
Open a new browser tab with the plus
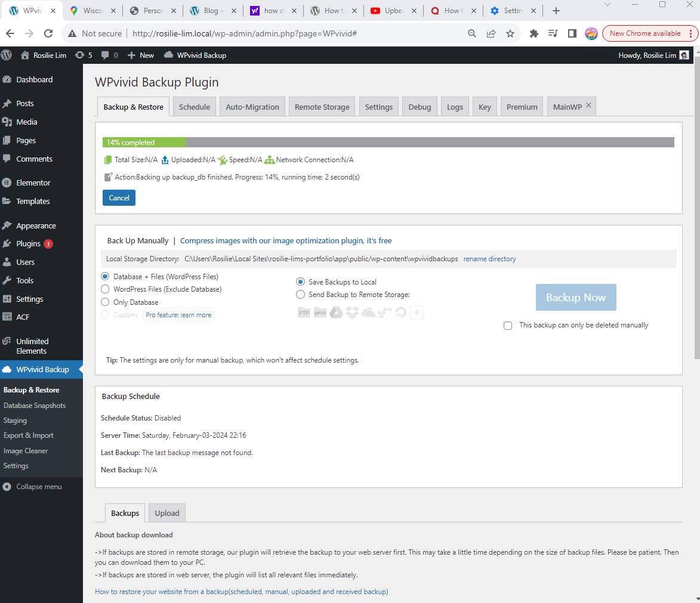click(x=556, y=11)
